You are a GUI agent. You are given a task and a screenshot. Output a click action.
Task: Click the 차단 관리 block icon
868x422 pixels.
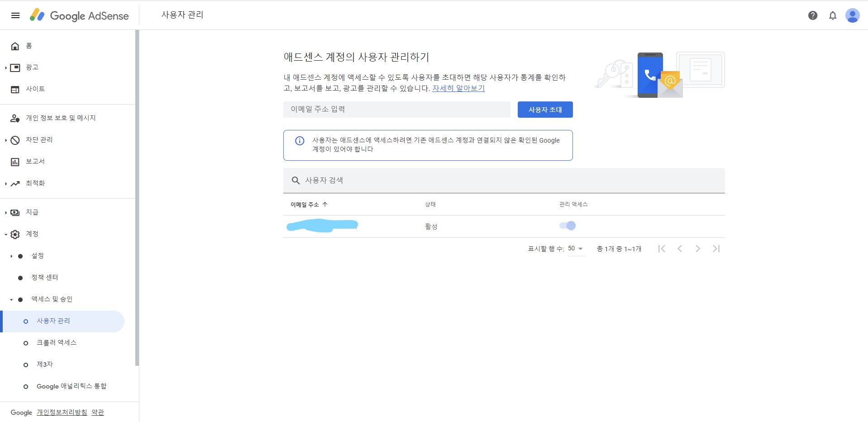(x=15, y=140)
